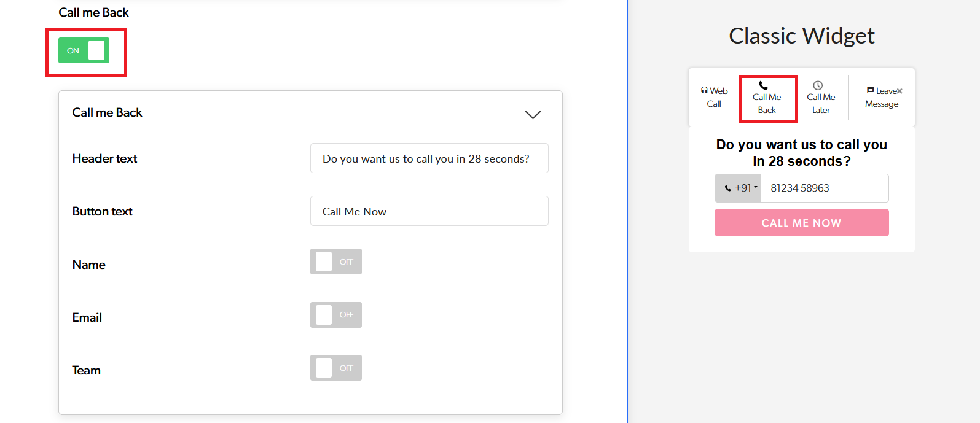Image resolution: width=980 pixels, height=423 pixels.
Task: Click the phone number field in widget
Action: (x=825, y=188)
